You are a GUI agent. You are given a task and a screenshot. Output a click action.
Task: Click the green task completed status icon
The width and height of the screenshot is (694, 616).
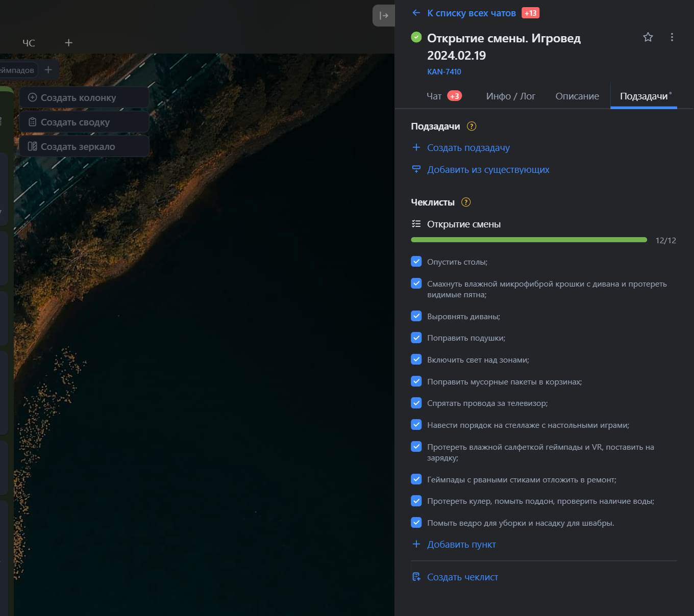tap(416, 37)
